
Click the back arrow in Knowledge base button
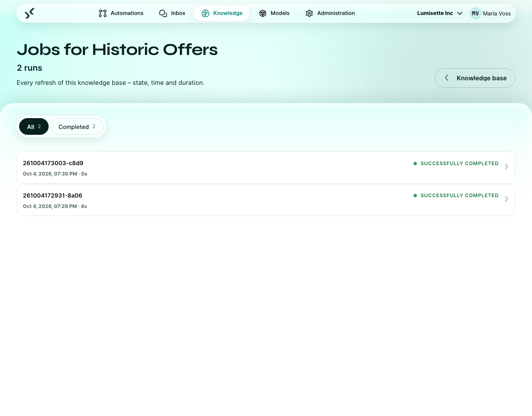447,78
